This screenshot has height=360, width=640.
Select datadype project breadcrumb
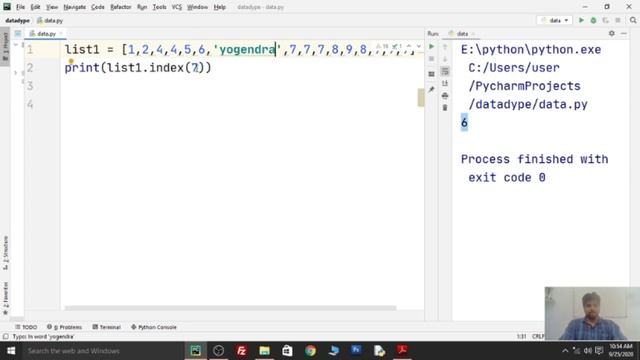18,20
